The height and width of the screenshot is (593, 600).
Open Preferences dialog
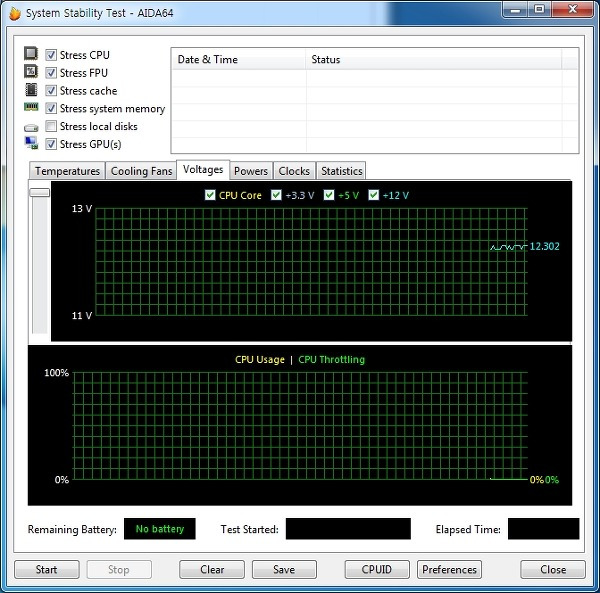click(449, 569)
